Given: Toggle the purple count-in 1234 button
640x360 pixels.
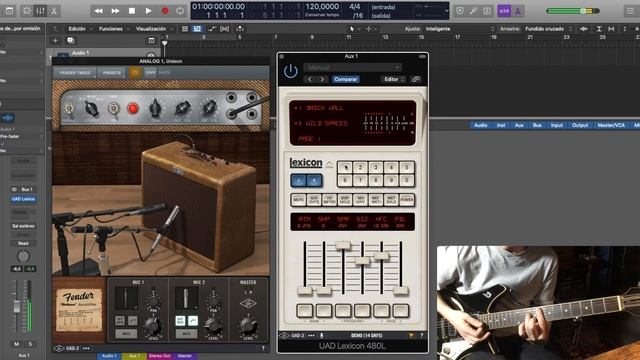Looking at the screenshot, I should click(504, 11).
